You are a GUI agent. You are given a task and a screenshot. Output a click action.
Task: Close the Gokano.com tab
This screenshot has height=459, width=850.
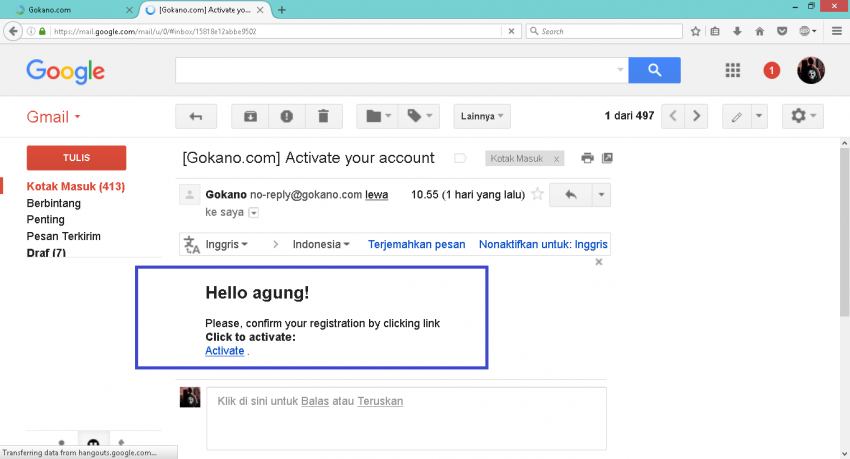129,10
